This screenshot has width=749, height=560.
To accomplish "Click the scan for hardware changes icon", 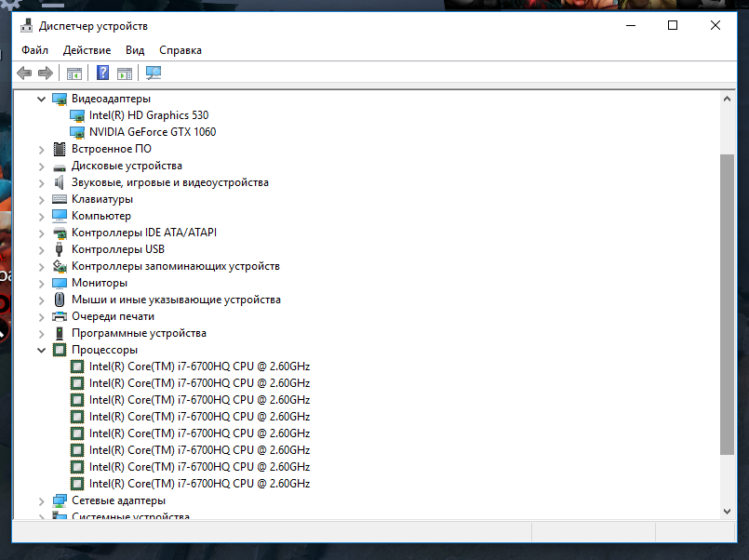I will pyautogui.click(x=154, y=73).
